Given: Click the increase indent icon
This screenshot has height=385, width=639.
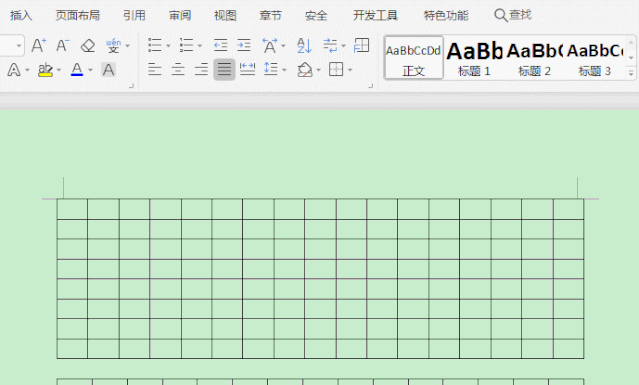Looking at the screenshot, I should [244, 45].
